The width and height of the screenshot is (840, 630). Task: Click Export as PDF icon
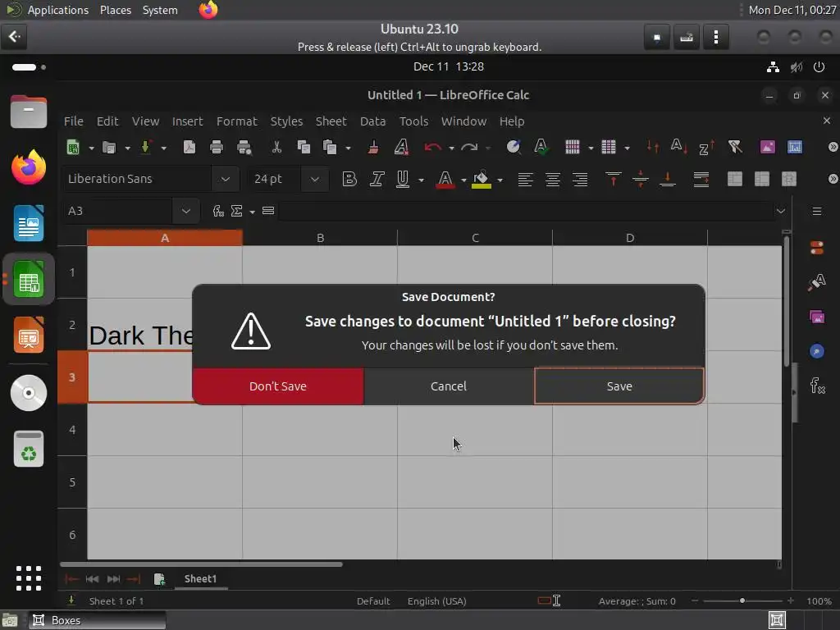pyautogui.click(x=189, y=148)
